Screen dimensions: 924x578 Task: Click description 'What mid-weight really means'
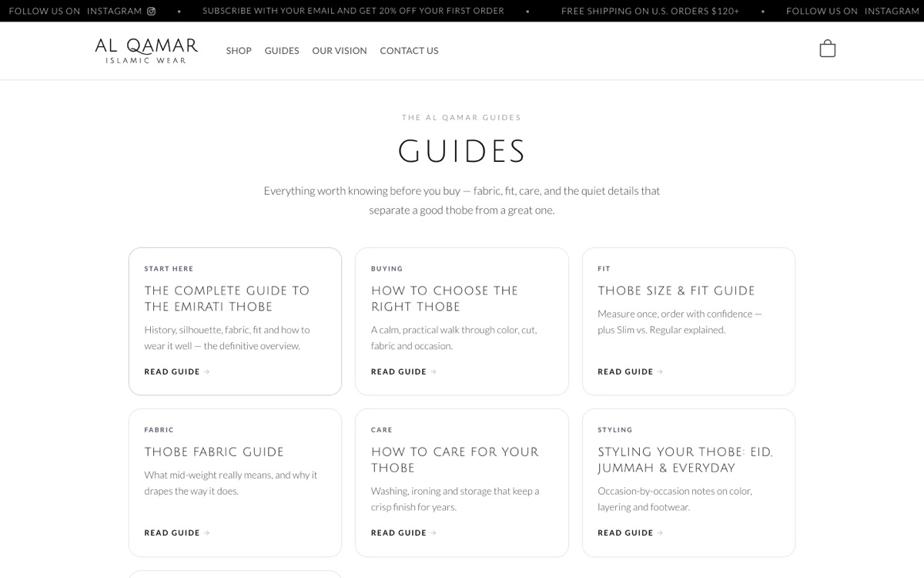tap(231, 483)
